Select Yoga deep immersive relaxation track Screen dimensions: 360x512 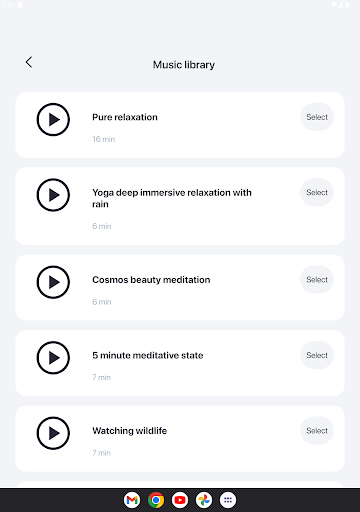click(x=317, y=192)
